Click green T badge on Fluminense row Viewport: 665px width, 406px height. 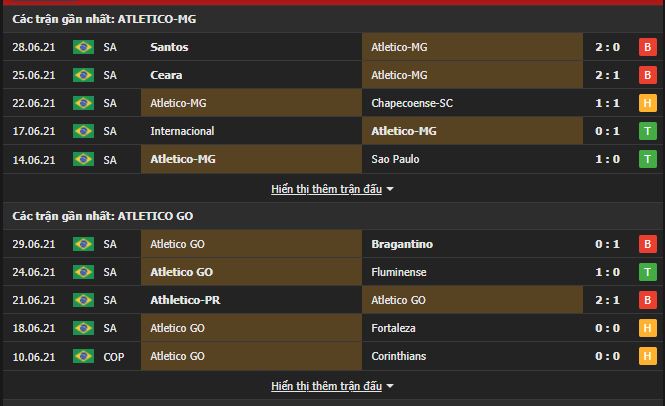[x=646, y=272]
